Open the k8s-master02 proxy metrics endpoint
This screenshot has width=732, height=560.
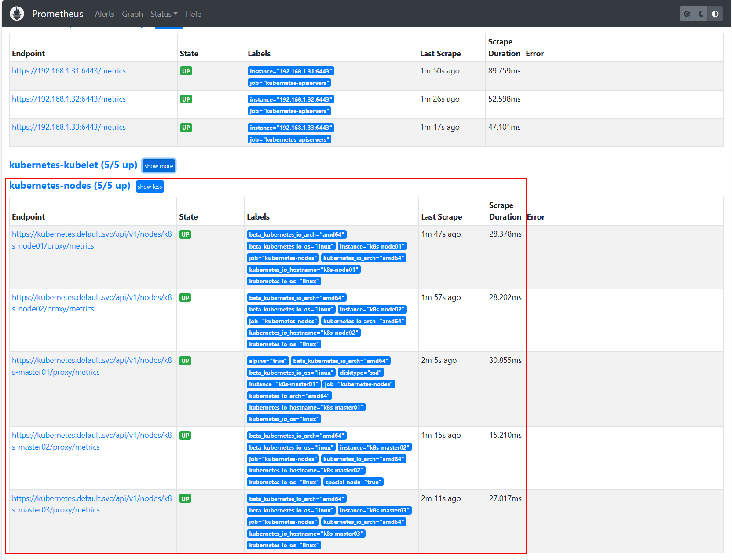(92, 441)
